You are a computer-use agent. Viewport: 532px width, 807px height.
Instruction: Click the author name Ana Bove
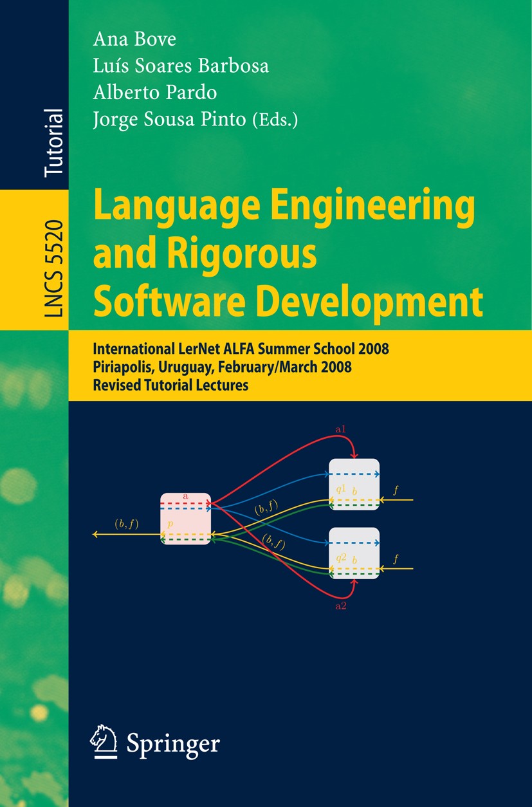(134, 39)
